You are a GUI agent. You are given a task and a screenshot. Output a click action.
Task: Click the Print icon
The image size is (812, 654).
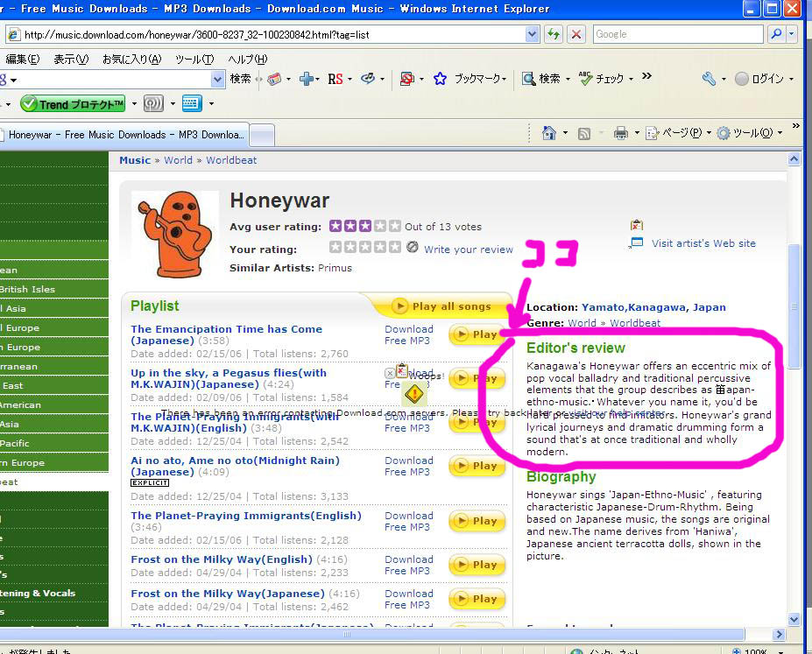point(620,133)
